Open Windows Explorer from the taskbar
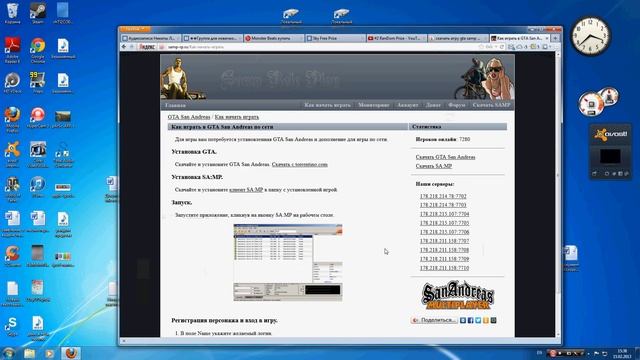 point(29,353)
